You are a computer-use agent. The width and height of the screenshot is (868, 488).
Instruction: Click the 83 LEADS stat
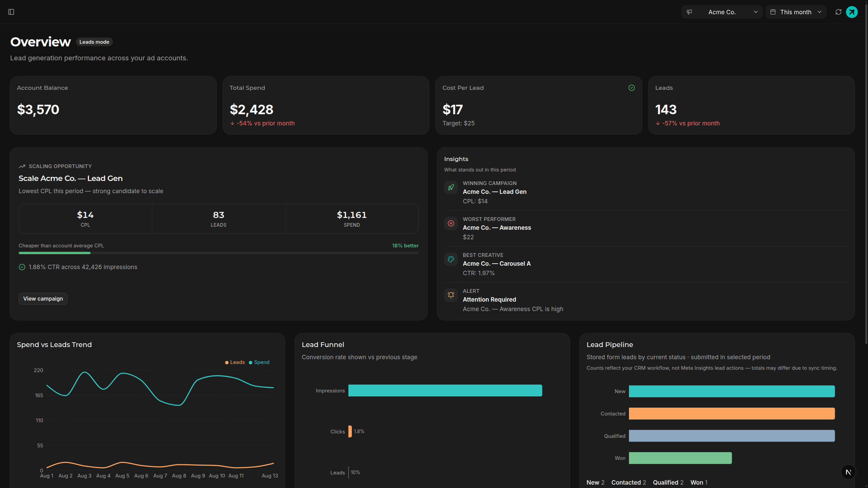pos(219,219)
